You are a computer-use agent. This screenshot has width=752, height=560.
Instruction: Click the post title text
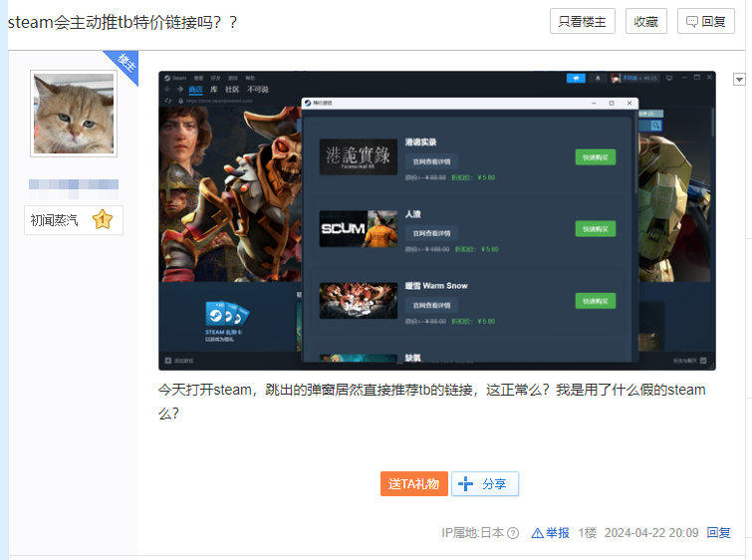point(123,22)
